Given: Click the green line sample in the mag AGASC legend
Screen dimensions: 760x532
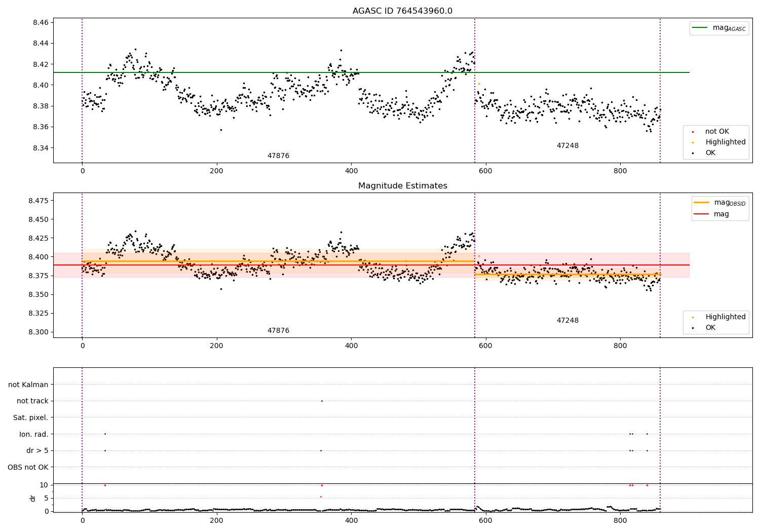Looking at the screenshot, I should pos(700,28).
